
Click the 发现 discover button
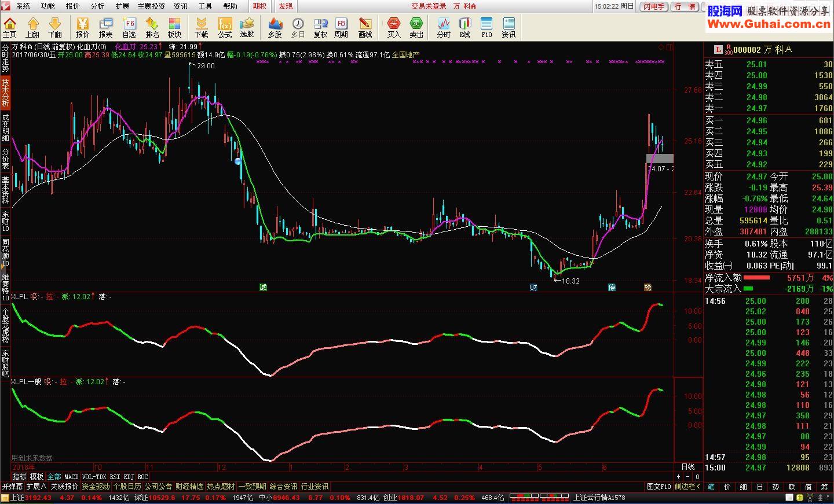point(286,6)
